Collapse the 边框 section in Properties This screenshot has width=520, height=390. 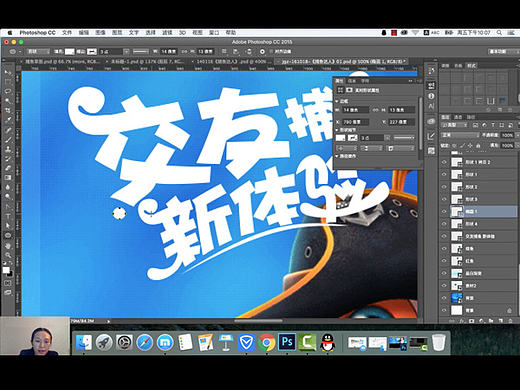pos(337,101)
